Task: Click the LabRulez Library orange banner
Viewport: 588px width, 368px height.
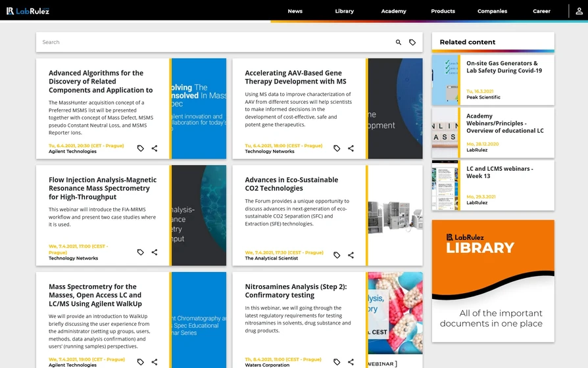Action: pyautogui.click(x=493, y=281)
